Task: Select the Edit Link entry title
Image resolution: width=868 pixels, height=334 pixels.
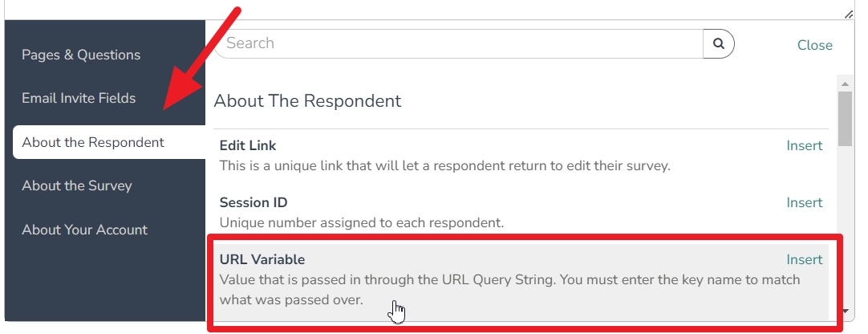Action: pyautogui.click(x=248, y=145)
